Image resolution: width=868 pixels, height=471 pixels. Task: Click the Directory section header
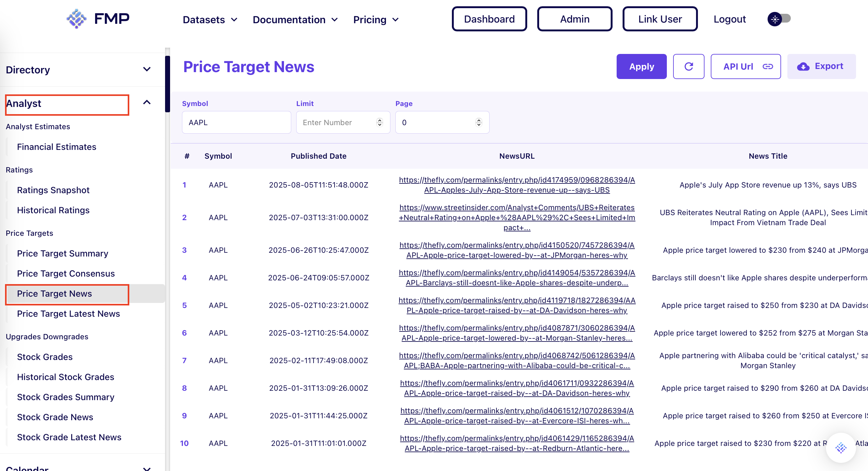point(28,70)
